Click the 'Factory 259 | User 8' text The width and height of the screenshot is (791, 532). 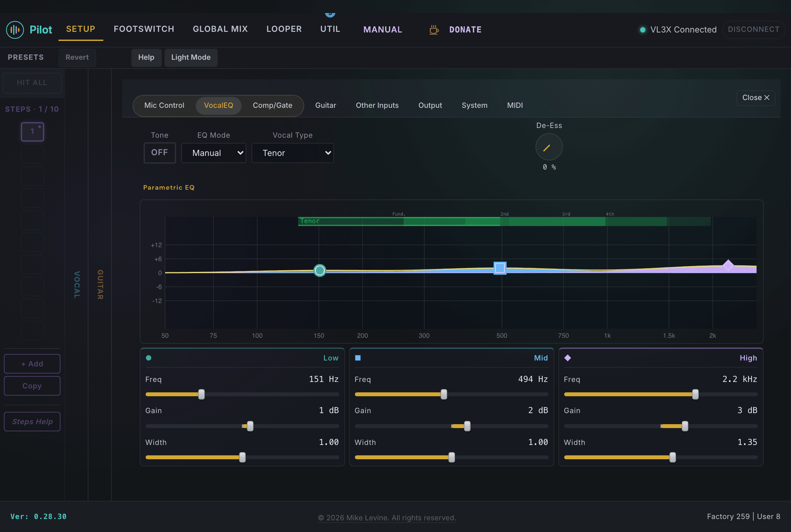click(x=744, y=517)
